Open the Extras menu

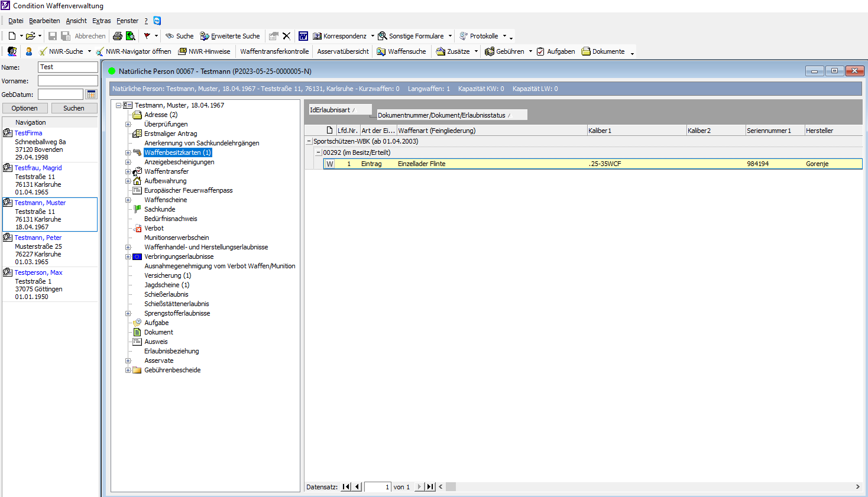pyautogui.click(x=101, y=21)
